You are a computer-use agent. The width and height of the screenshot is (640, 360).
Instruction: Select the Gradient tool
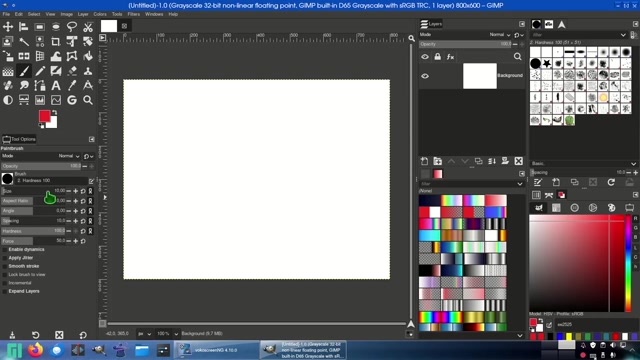click(8, 71)
